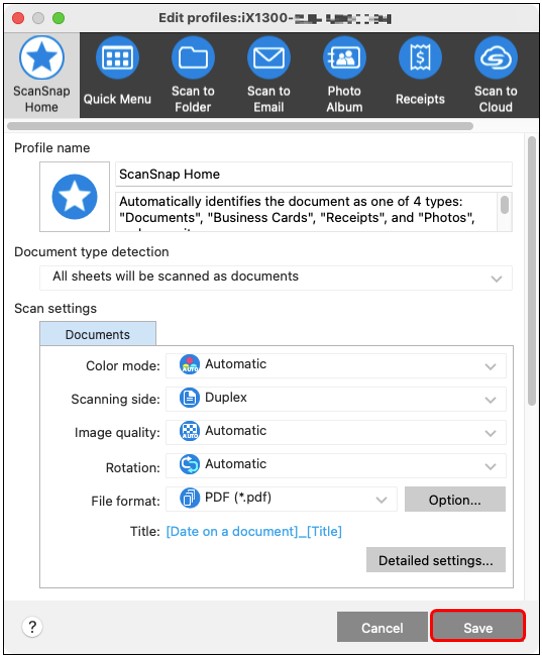Click the Option... button
The image size is (542, 657).
(x=455, y=499)
